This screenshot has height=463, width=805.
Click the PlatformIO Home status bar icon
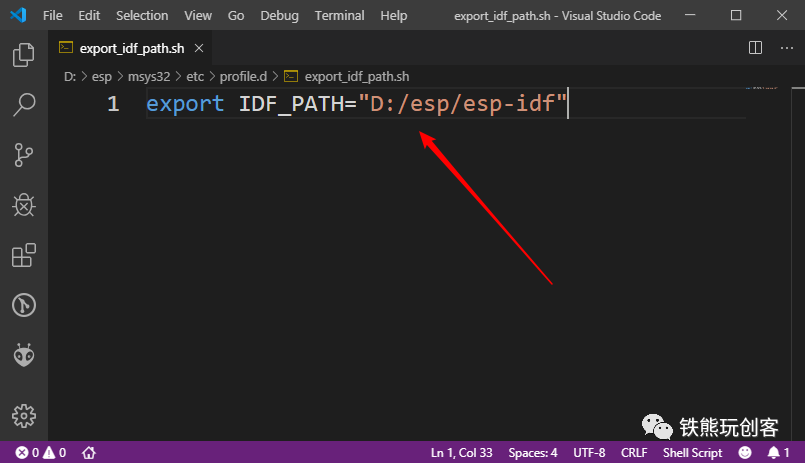[89, 453]
